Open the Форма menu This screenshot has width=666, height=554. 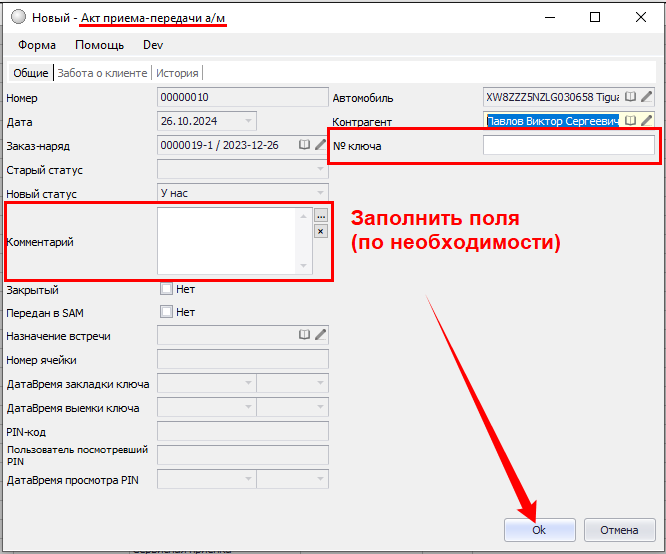(x=37, y=45)
